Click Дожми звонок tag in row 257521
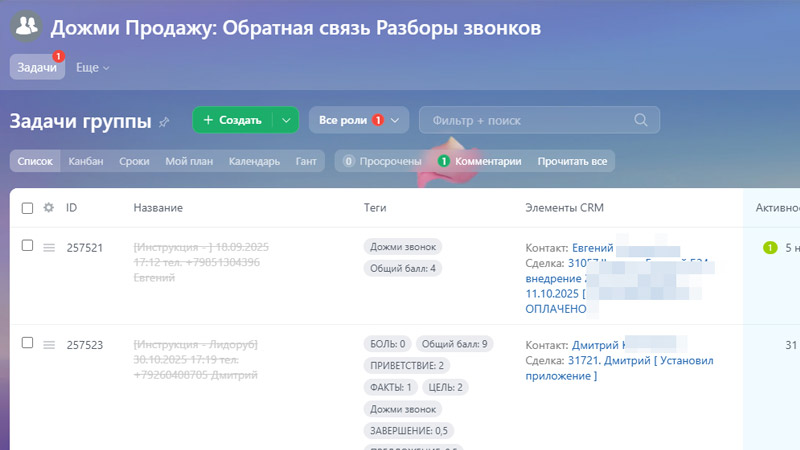800x450 pixels. (403, 247)
